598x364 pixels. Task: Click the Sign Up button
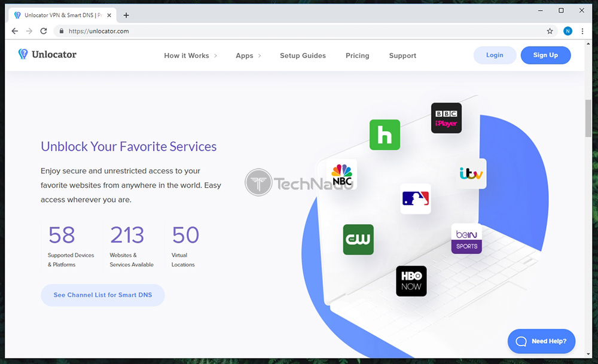pos(545,55)
